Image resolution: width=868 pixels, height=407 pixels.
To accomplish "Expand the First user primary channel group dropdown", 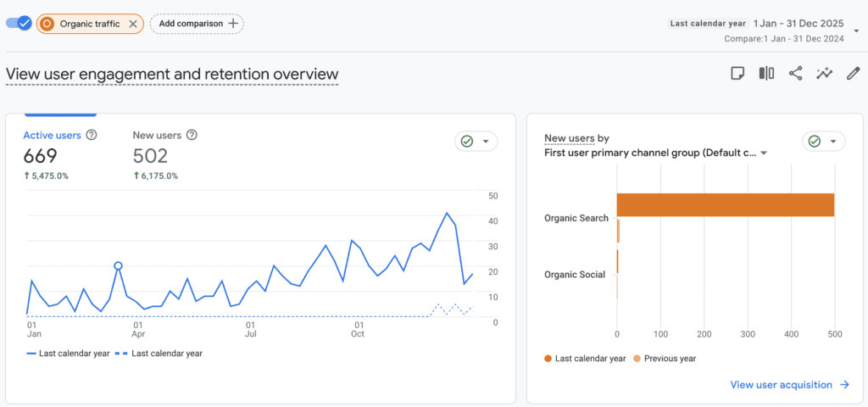I will (764, 153).
